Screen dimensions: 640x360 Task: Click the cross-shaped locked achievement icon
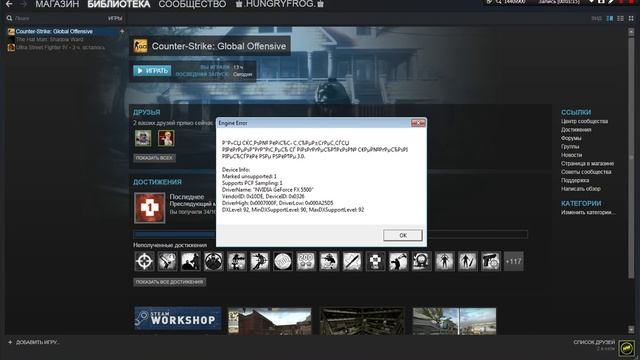click(375, 261)
